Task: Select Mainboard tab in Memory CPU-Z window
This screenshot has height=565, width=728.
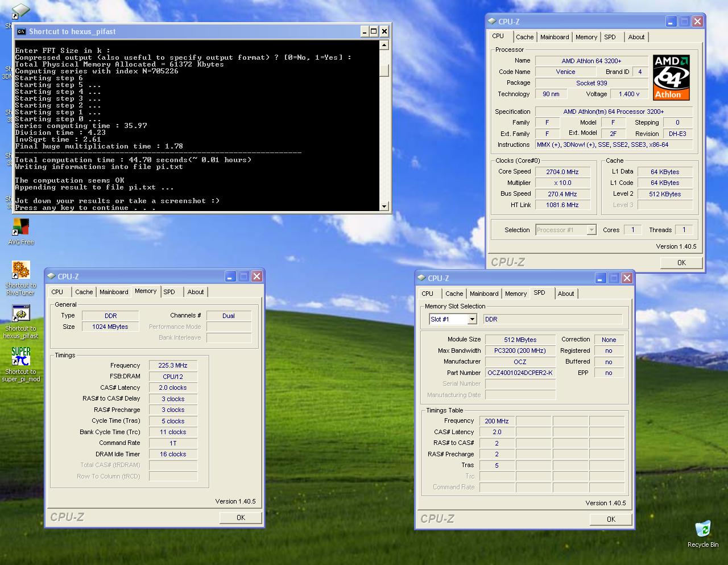Action: 114,292
